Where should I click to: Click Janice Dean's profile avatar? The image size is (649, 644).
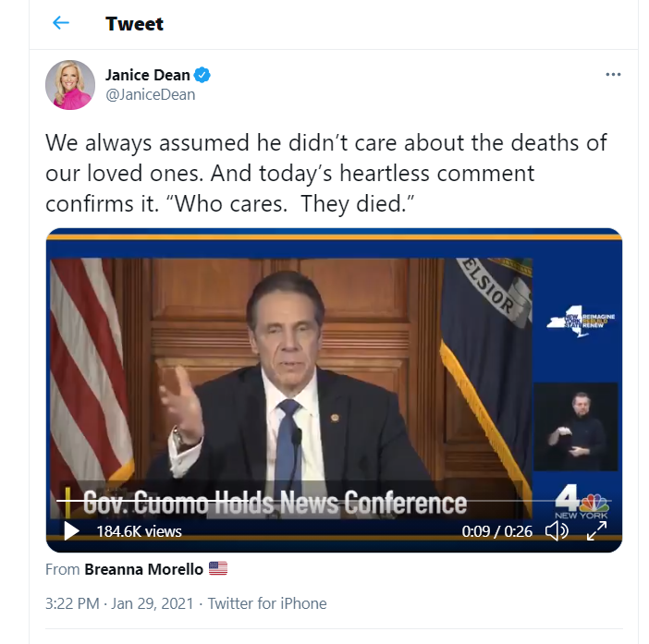69,85
